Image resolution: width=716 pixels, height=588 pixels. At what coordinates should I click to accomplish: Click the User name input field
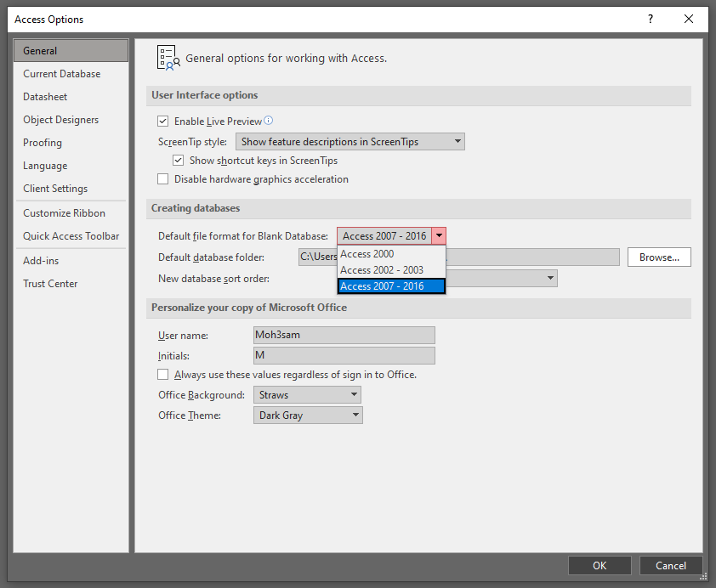click(344, 335)
